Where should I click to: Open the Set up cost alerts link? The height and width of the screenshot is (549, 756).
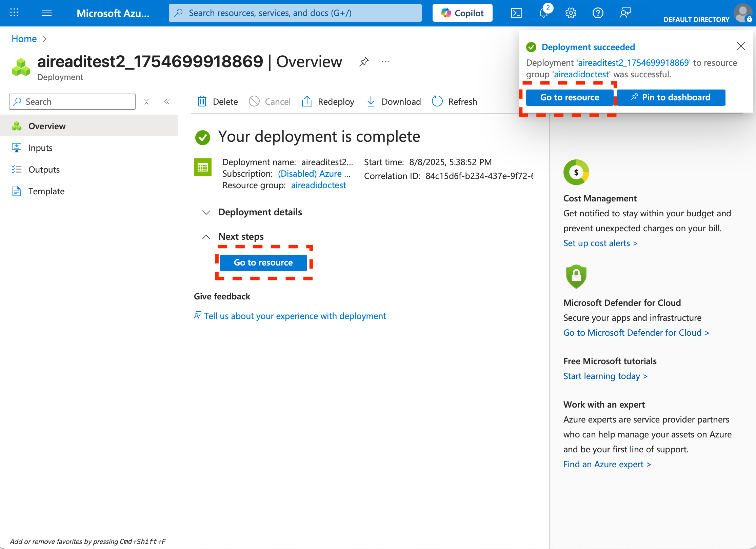click(600, 243)
